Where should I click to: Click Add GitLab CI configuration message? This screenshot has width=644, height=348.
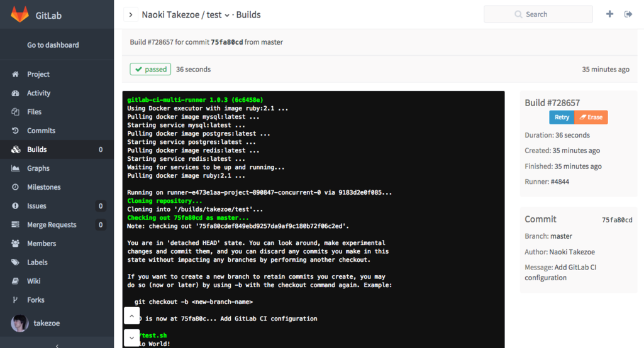click(x=560, y=273)
